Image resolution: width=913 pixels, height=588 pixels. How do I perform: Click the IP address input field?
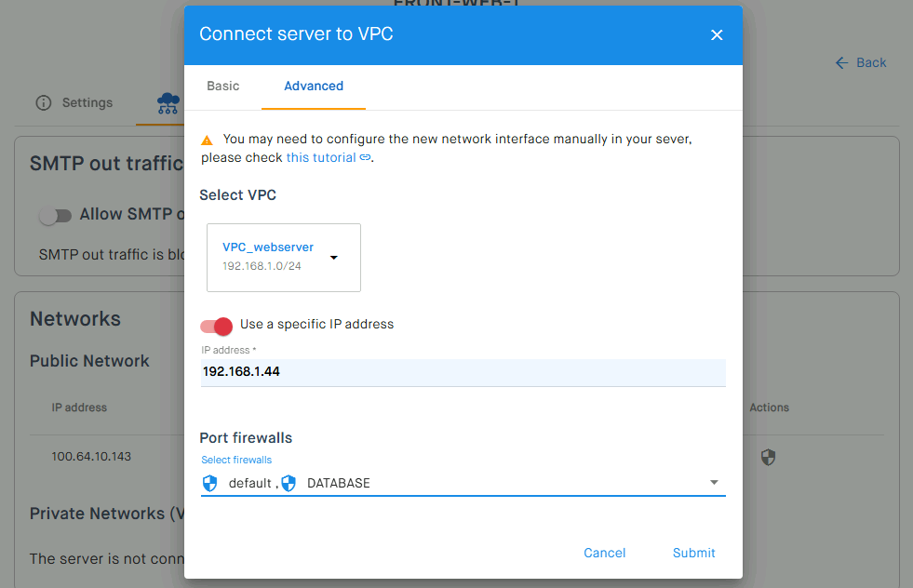pos(463,372)
